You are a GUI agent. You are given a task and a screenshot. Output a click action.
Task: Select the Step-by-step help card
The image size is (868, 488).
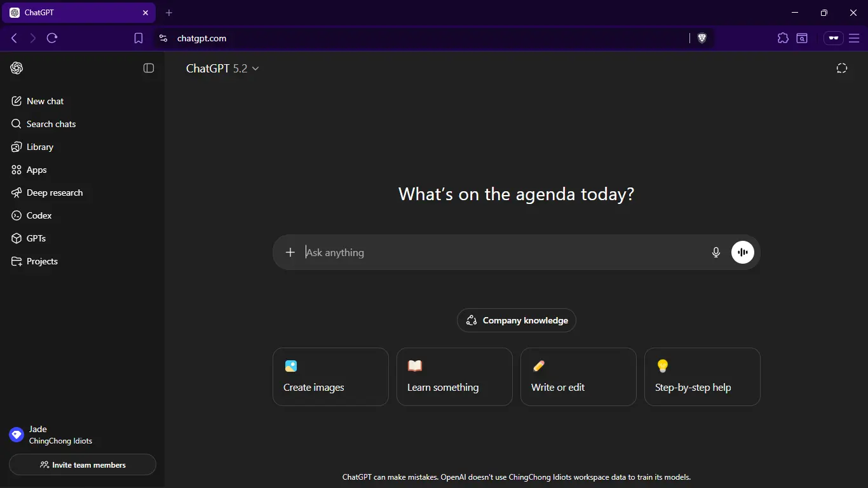pos(702,377)
